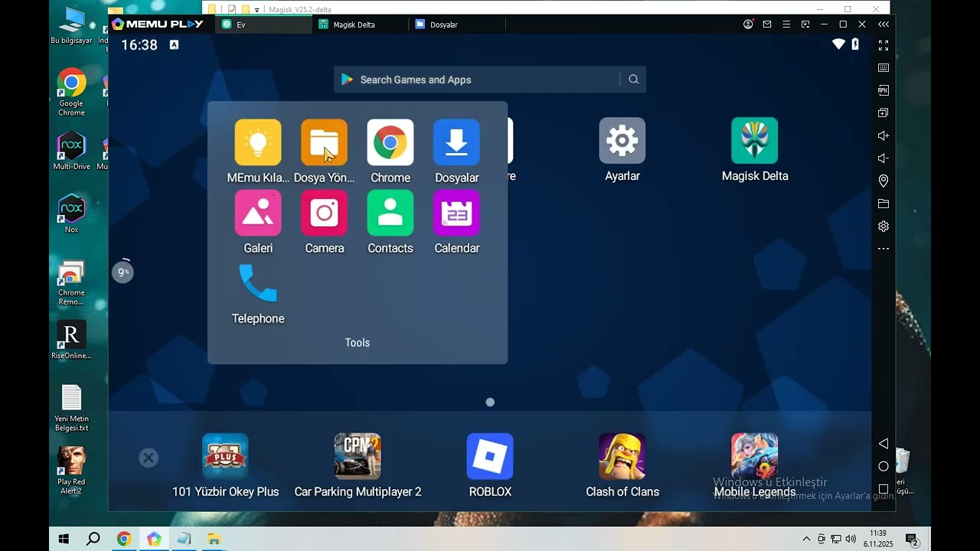Tap the Android home button

point(884,467)
